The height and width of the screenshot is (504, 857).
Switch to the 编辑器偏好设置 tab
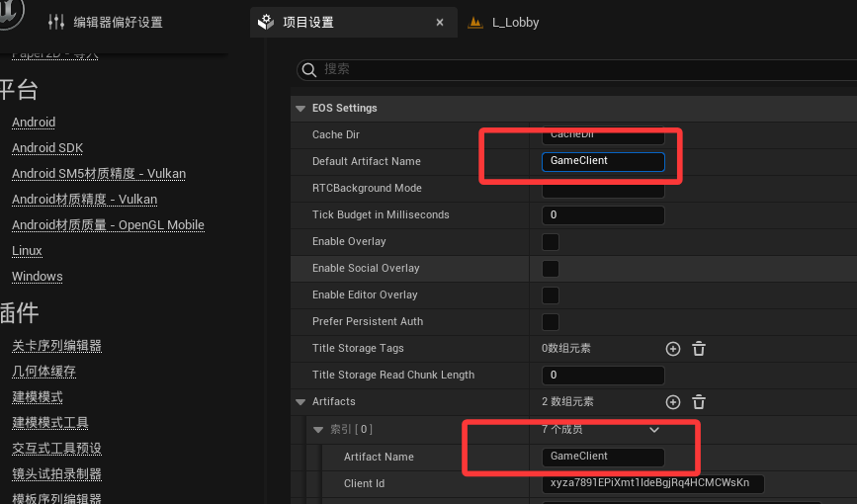tap(118, 23)
